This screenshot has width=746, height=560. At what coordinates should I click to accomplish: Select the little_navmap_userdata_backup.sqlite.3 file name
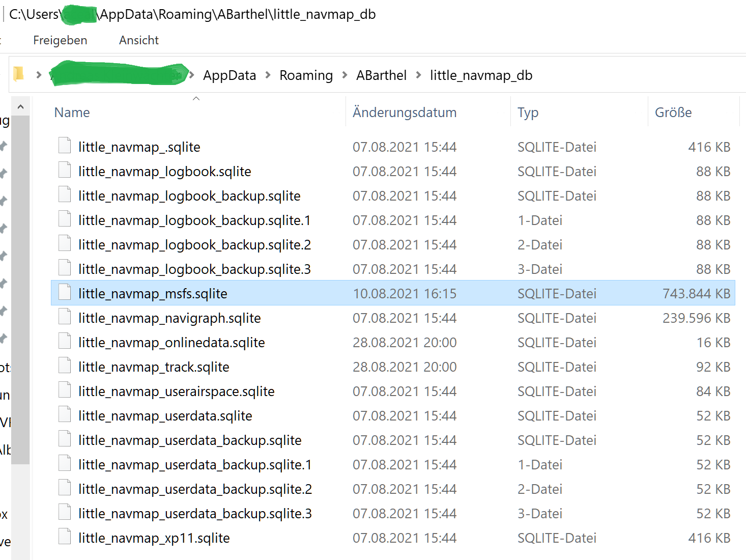click(x=195, y=514)
